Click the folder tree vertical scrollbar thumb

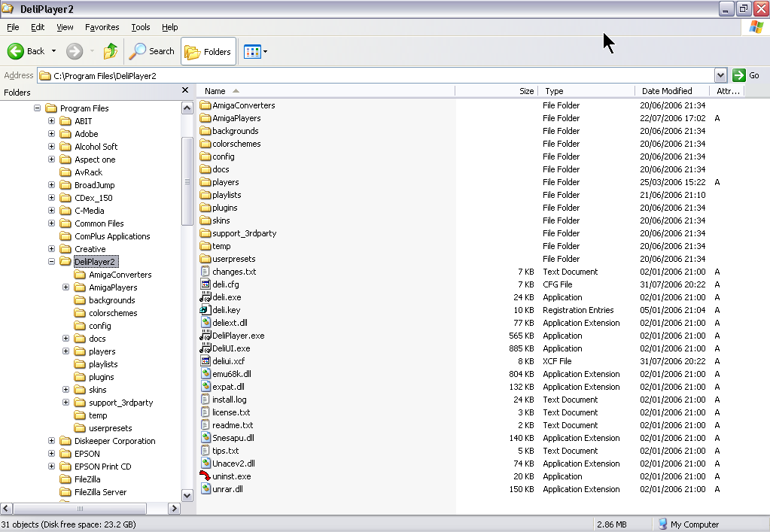click(187, 181)
